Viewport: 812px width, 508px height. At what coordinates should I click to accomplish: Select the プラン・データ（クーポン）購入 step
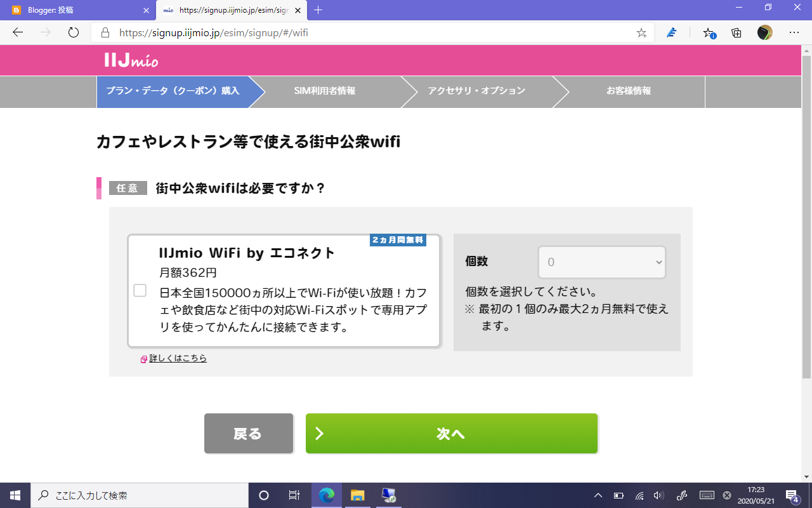click(x=173, y=91)
